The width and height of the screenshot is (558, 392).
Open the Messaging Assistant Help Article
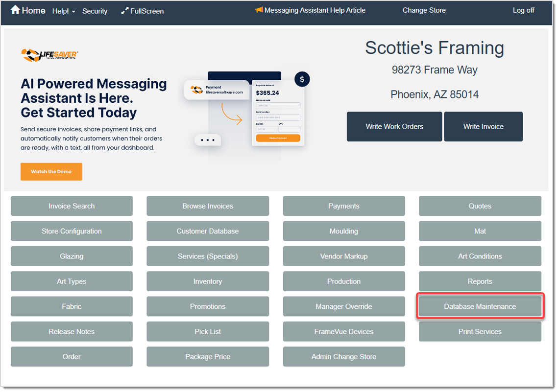(315, 10)
